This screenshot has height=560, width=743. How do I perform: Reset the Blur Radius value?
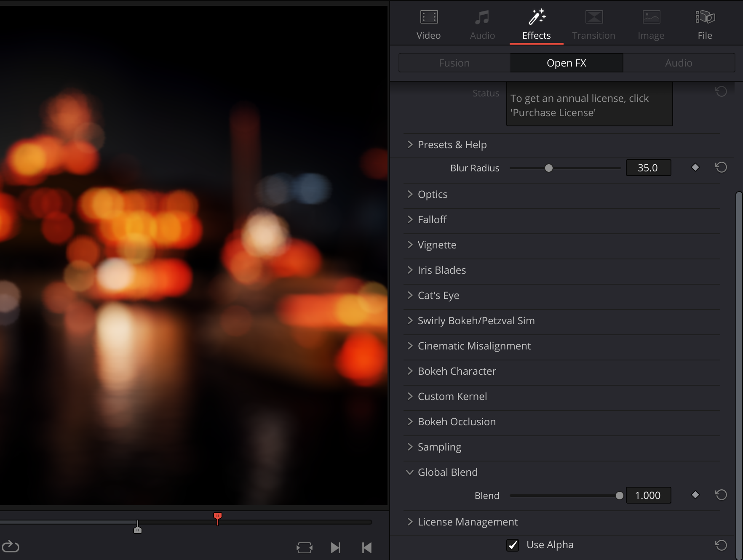coord(721,167)
